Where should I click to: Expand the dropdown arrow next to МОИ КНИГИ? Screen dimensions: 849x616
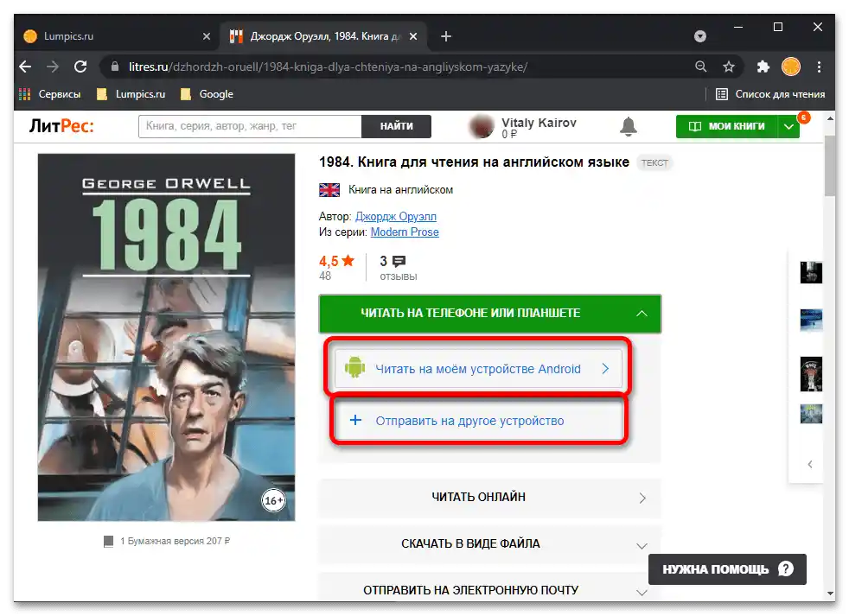tap(788, 127)
